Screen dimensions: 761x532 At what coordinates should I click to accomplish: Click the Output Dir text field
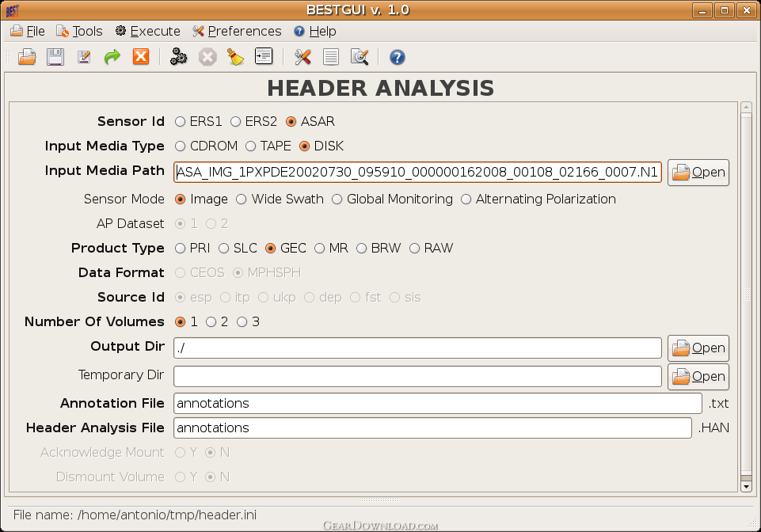click(x=417, y=348)
